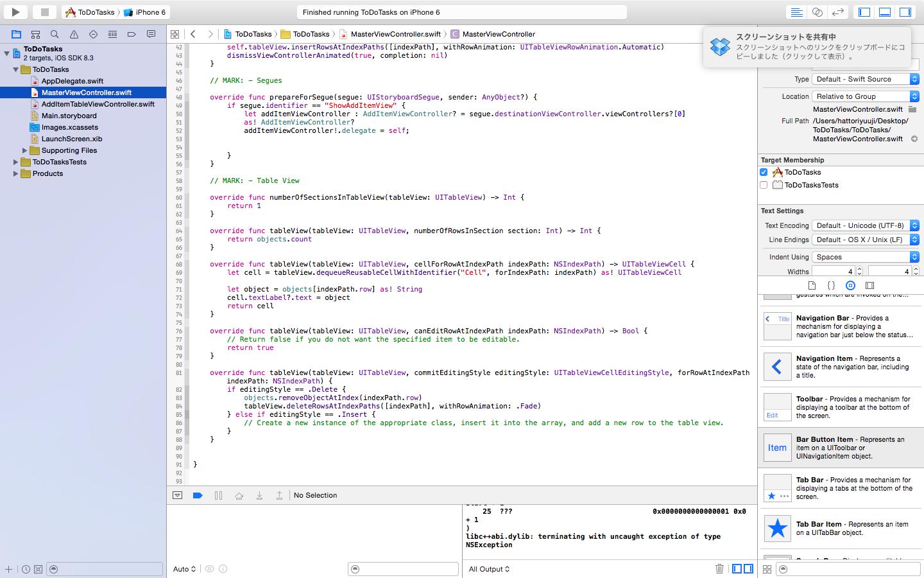Expand the Products folder
This screenshot has height=578, width=924.
(x=16, y=173)
